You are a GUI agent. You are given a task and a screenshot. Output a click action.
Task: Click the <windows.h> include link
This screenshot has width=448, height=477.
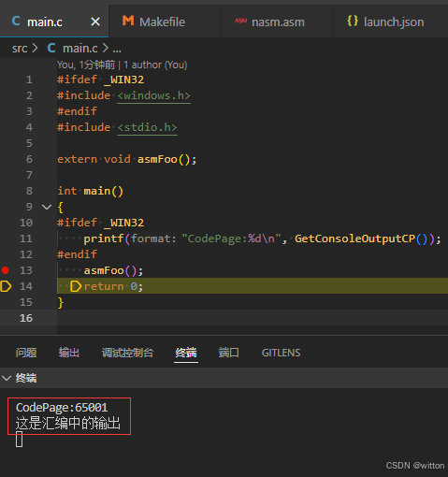[x=153, y=95]
